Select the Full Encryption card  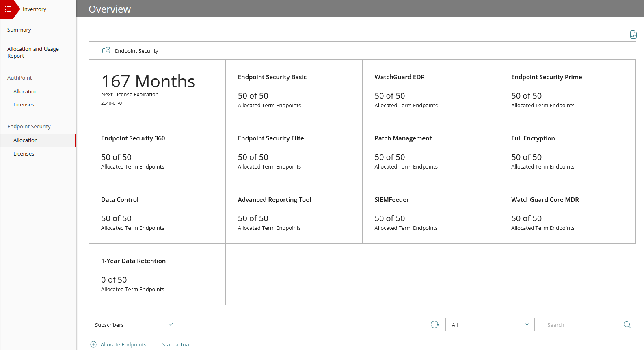[567, 151]
